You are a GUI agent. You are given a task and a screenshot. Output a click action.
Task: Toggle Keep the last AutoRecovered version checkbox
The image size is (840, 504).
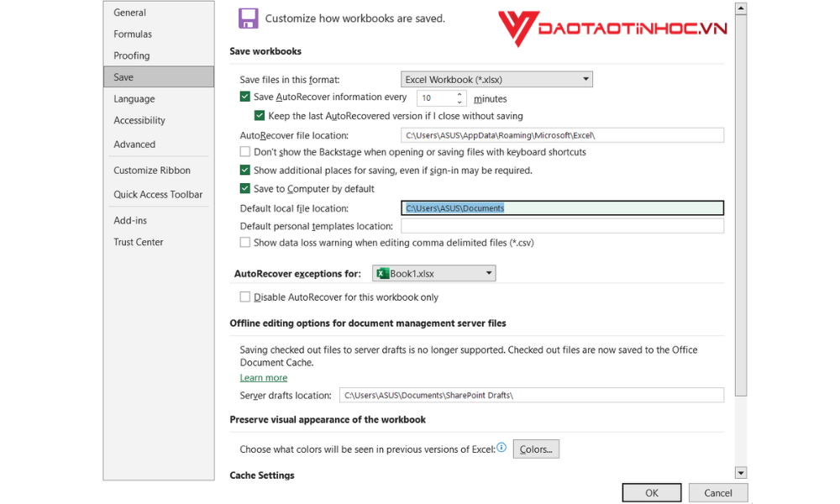point(260,115)
